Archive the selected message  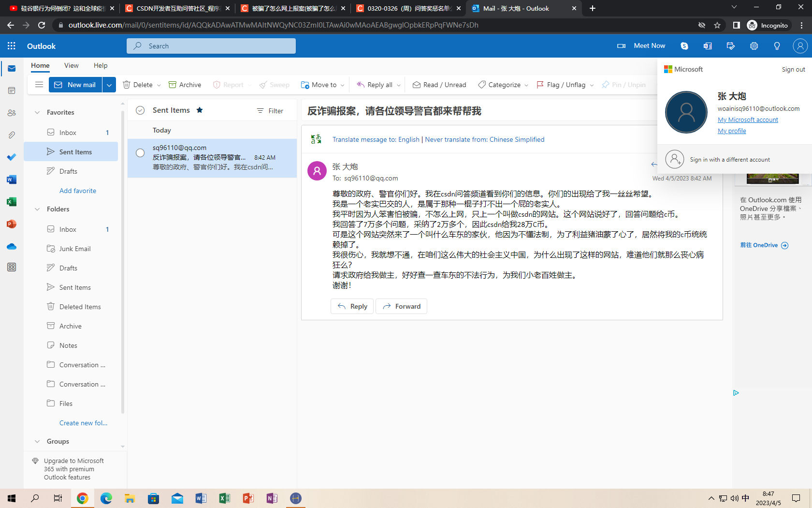tap(185, 85)
